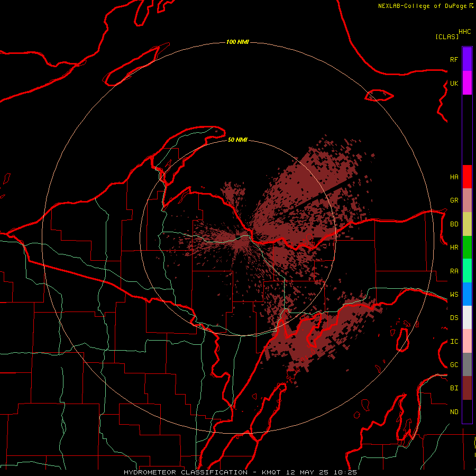
Task: Click the ND black legend swatch
Action: [x=467, y=411]
